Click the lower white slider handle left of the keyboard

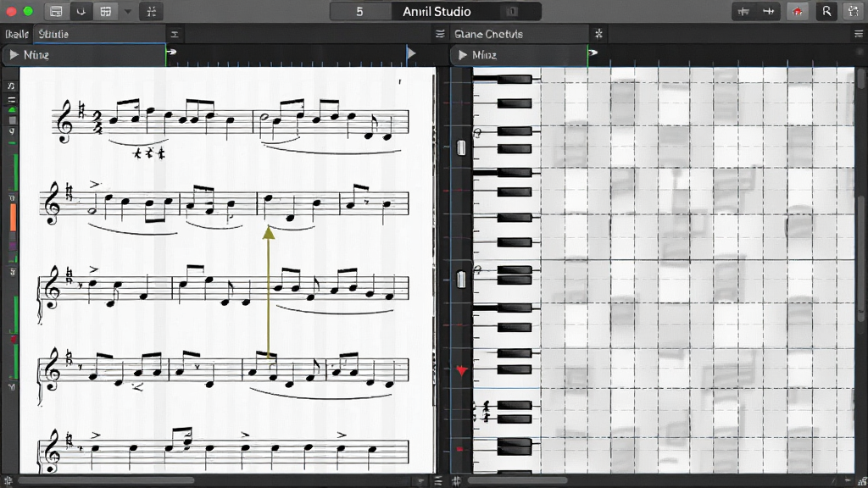click(x=461, y=280)
